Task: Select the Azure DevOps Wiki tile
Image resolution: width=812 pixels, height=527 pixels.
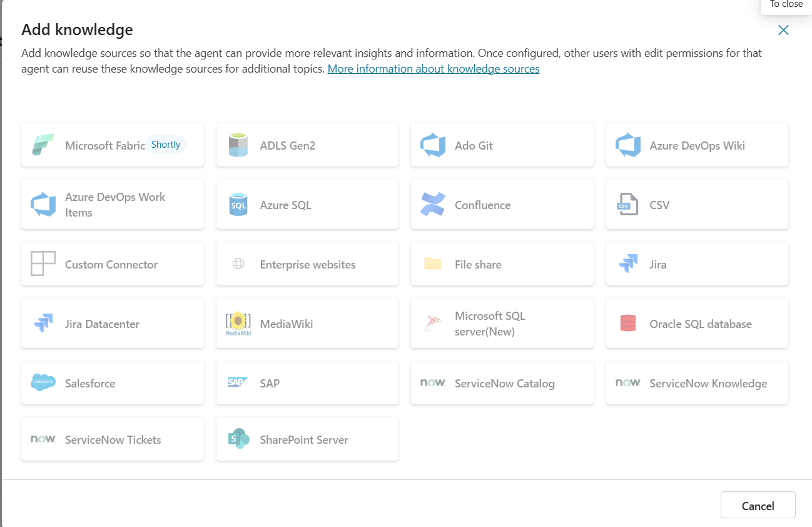Action: 697,145
